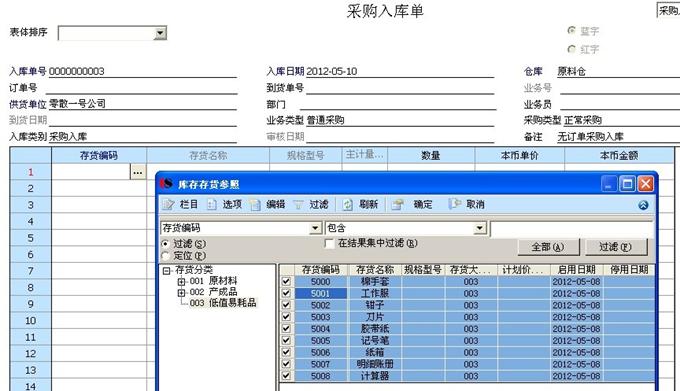Click the 业务类型 field 普通采购

(400, 120)
